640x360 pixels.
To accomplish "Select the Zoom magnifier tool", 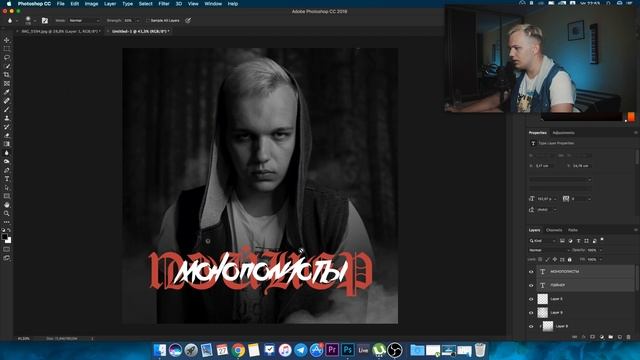I will (7, 213).
